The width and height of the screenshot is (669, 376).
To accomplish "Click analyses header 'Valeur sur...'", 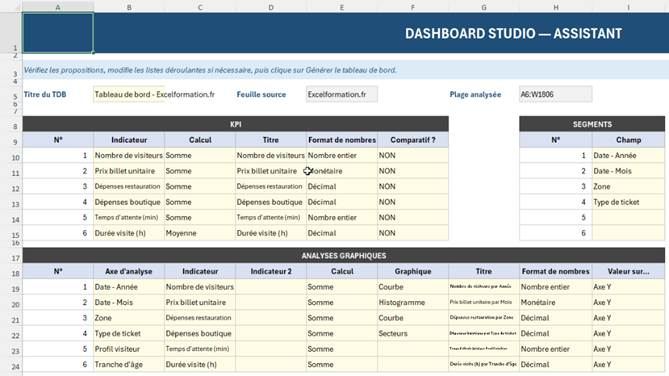I will (x=628, y=271).
